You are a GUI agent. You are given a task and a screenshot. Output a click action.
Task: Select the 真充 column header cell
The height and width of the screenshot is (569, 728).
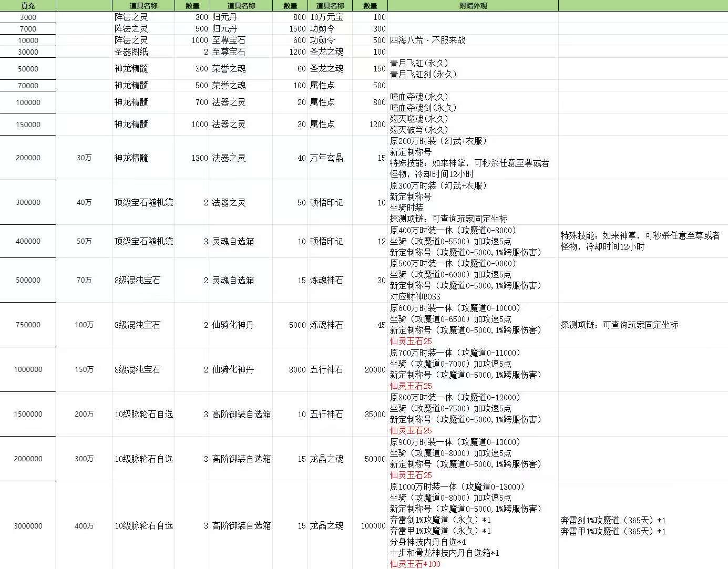(28, 6)
